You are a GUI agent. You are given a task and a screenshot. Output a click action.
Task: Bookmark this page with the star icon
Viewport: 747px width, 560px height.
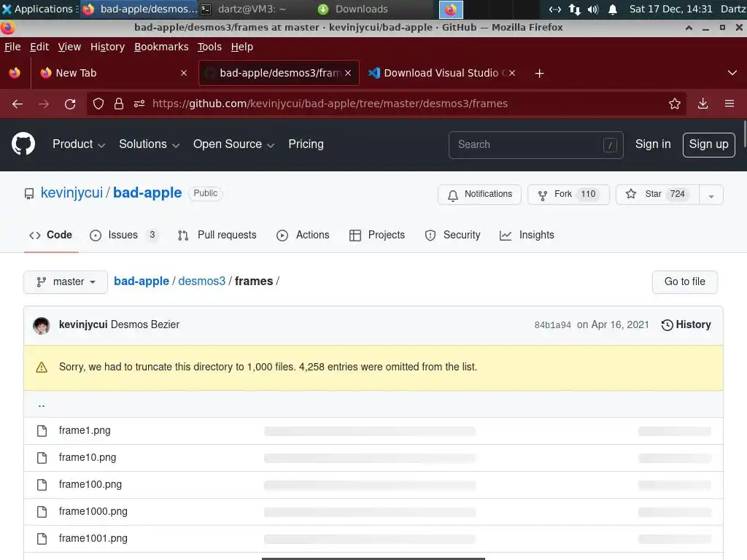675,104
